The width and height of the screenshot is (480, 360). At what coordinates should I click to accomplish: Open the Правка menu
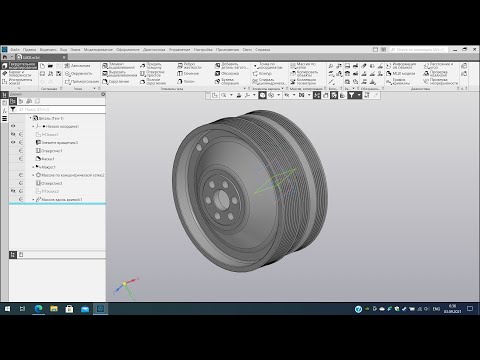(x=30, y=49)
